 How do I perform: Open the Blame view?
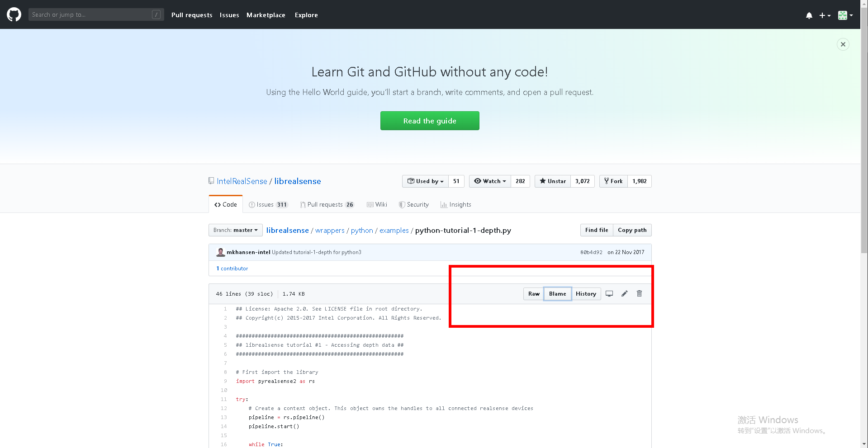tap(557, 294)
